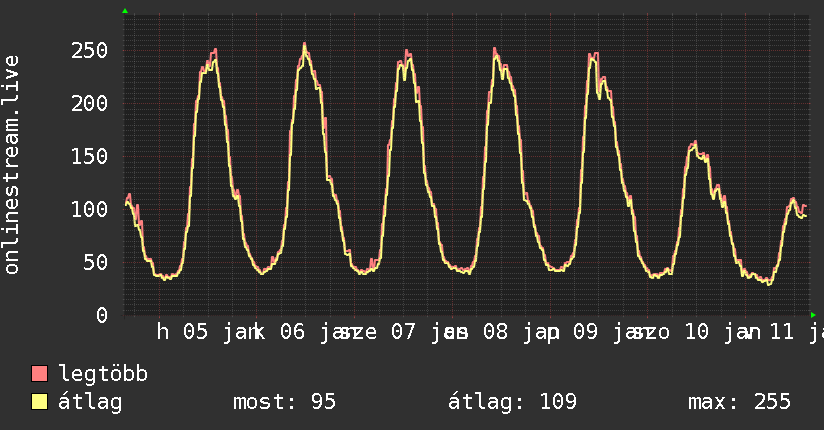Click the 08 date label
This screenshot has width=824, height=430.
point(496,332)
